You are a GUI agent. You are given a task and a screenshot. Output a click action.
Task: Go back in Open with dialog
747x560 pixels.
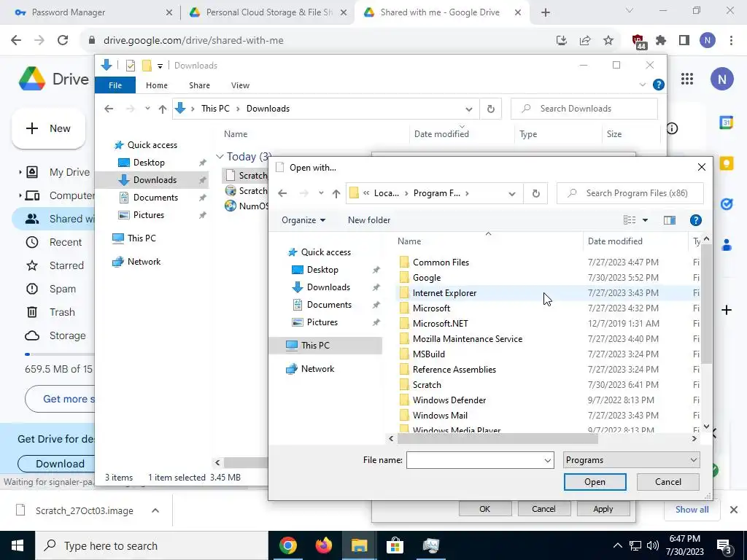(x=282, y=193)
